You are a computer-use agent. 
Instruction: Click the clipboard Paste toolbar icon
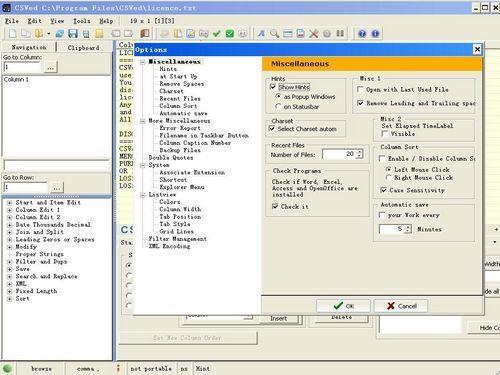[178, 33]
